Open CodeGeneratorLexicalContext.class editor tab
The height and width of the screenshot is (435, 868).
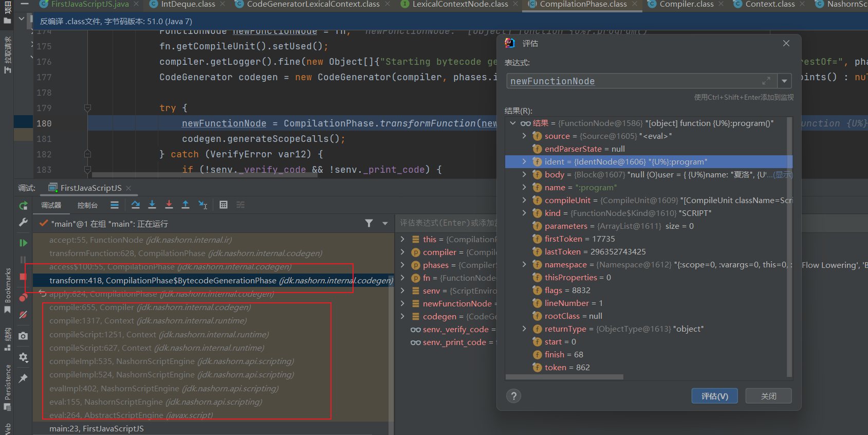coord(312,4)
